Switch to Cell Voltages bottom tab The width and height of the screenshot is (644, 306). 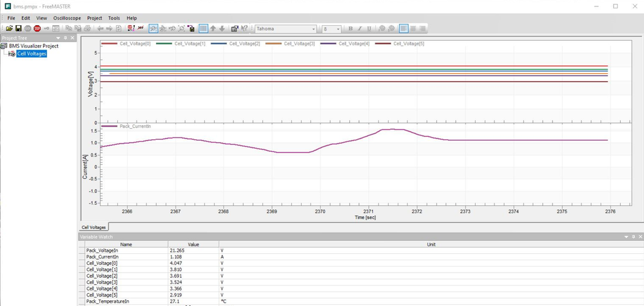(93, 227)
